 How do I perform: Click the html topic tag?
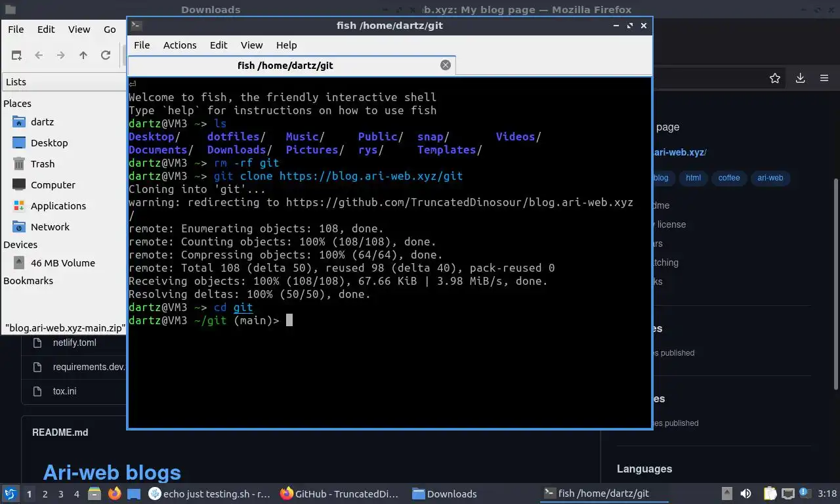pos(693,178)
